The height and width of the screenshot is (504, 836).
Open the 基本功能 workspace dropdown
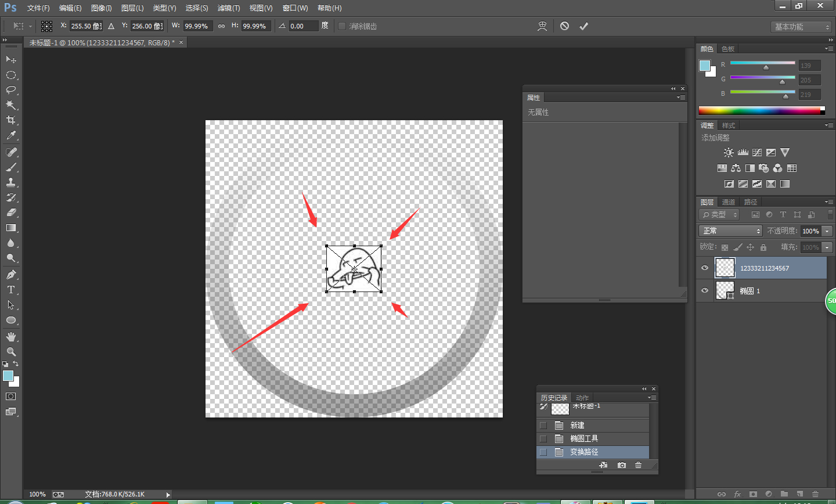(802, 27)
